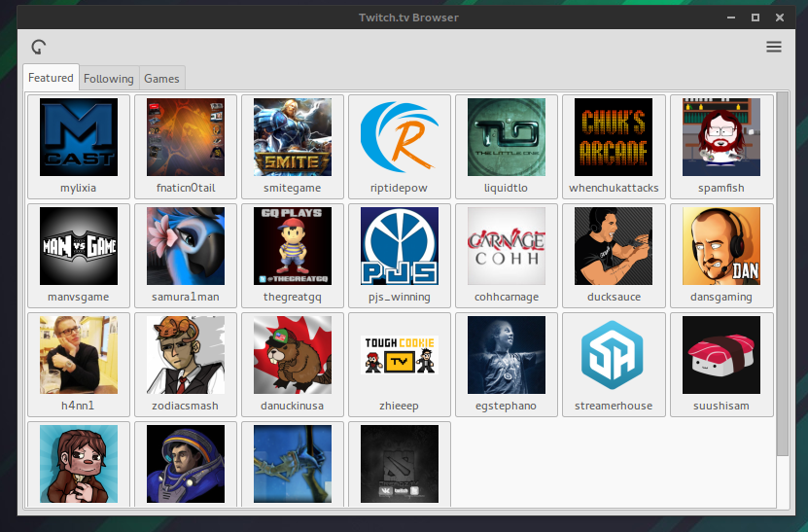Open the hamburger menu
Screen dimensions: 808x532
pos(773,47)
